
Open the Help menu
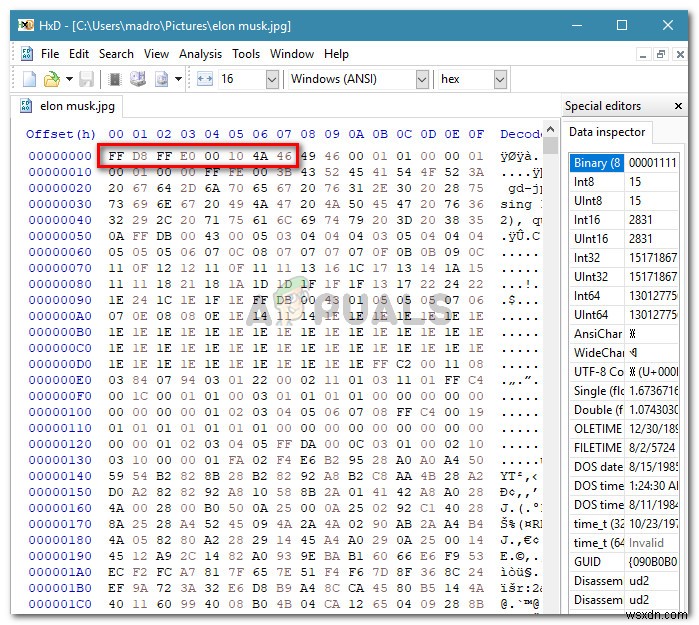coord(336,54)
